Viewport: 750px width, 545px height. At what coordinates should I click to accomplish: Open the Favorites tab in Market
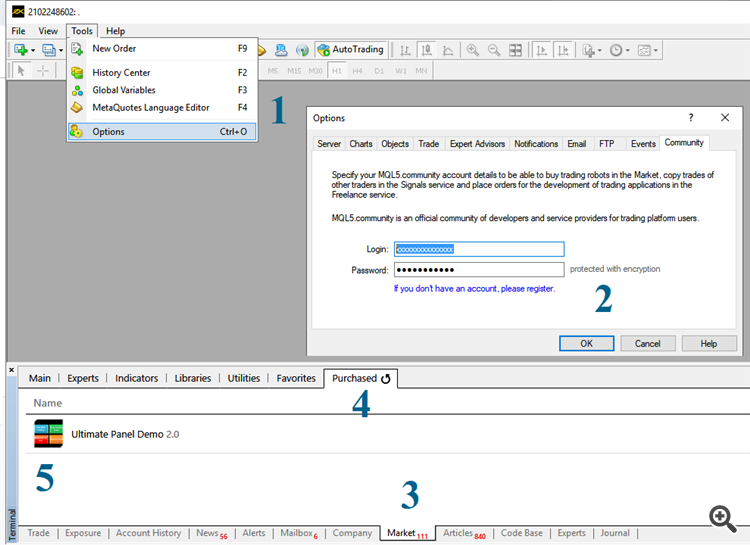click(296, 378)
